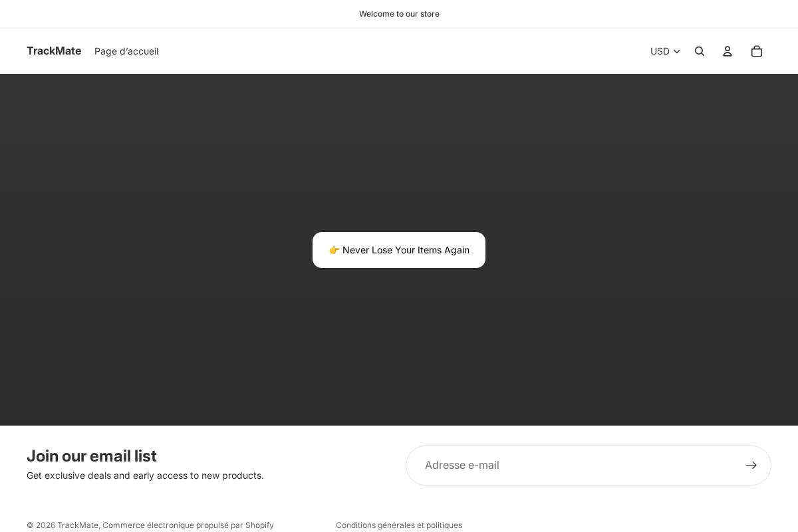The image size is (798, 532).
Task: Click Never Lose Your Items Again
Action: tap(399, 250)
